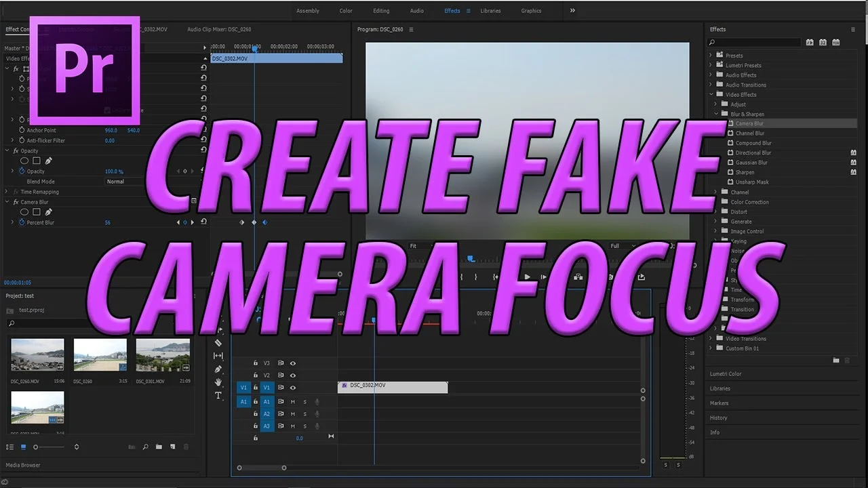The width and height of the screenshot is (868, 488).
Task: Click the Program monitor playhead
Action: click(471, 258)
